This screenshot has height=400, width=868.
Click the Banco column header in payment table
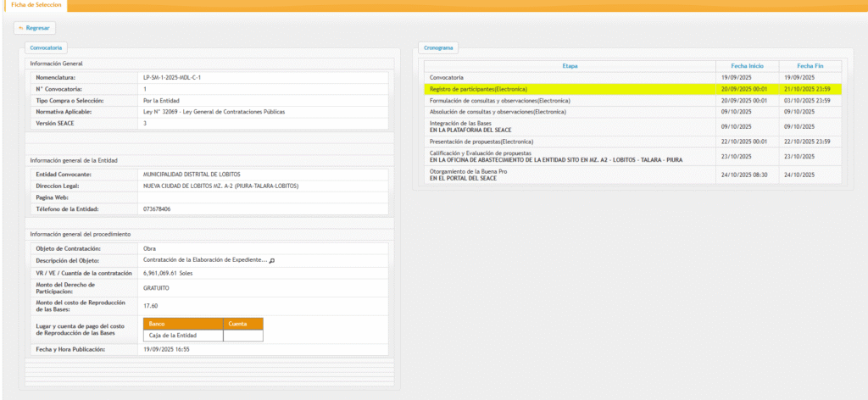point(183,323)
